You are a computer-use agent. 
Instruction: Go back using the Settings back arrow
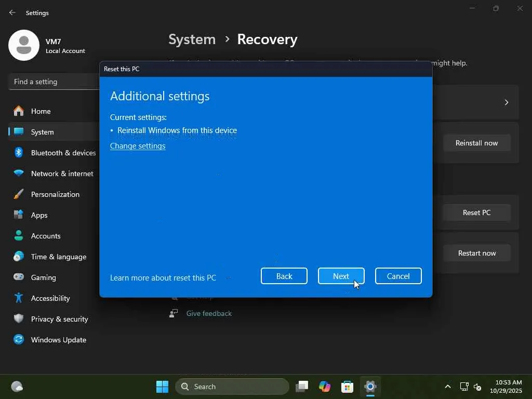[x=12, y=12]
